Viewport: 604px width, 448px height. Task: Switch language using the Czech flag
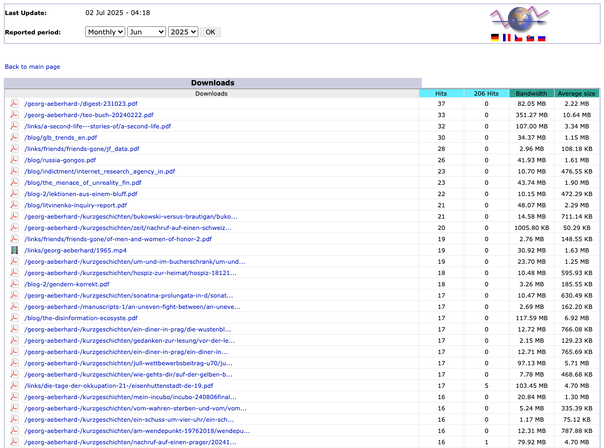click(x=518, y=38)
